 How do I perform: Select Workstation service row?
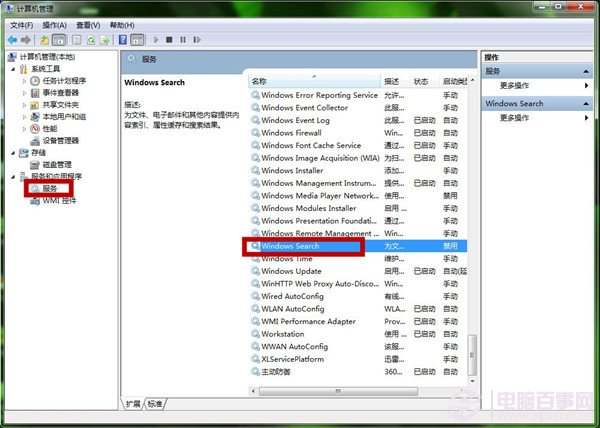click(x=359, y=334)
